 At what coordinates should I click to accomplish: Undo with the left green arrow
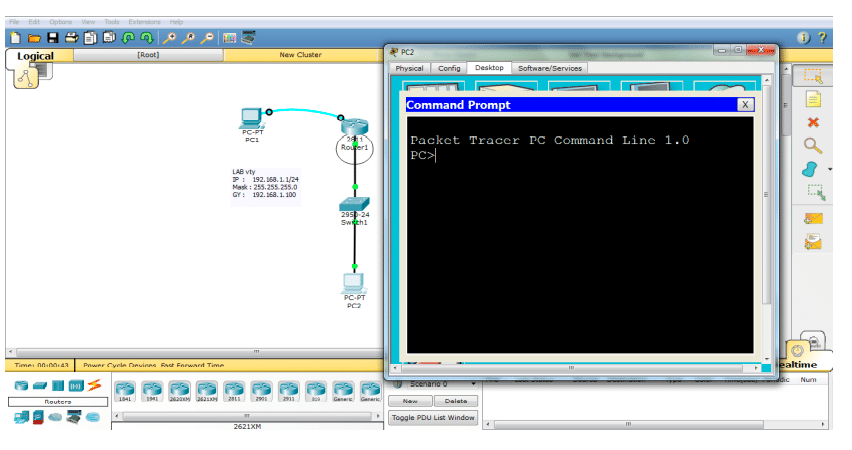tap(128, 38)
